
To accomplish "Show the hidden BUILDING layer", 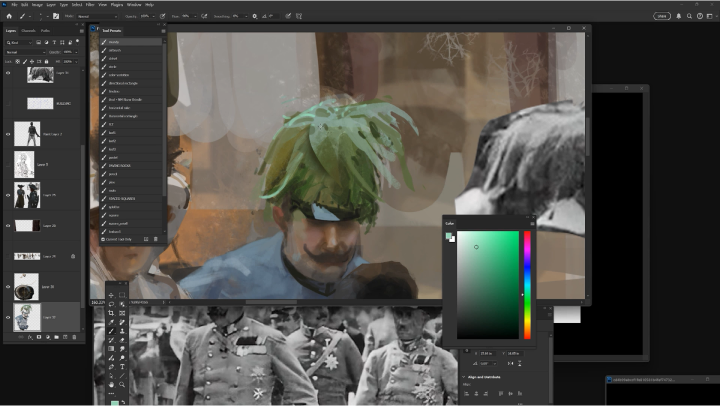I will 8,103.
